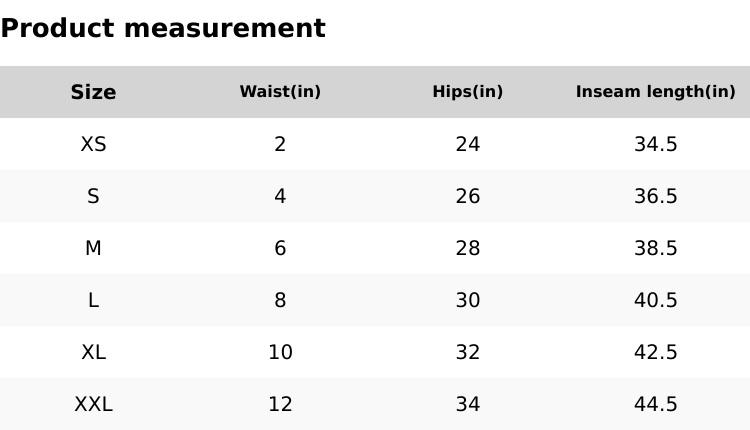Select the M size cell
Image resolution: width=750 pixels, height=430 pixels.
pos(93,248)
